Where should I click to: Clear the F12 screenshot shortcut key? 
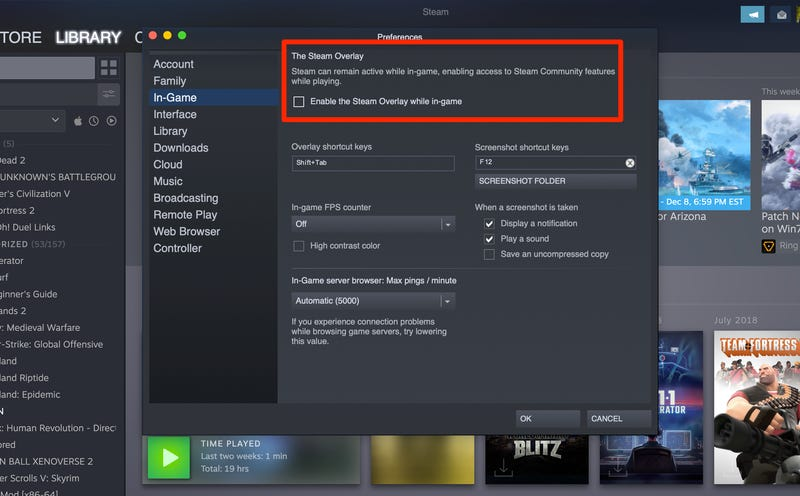(x=630, y=162)
